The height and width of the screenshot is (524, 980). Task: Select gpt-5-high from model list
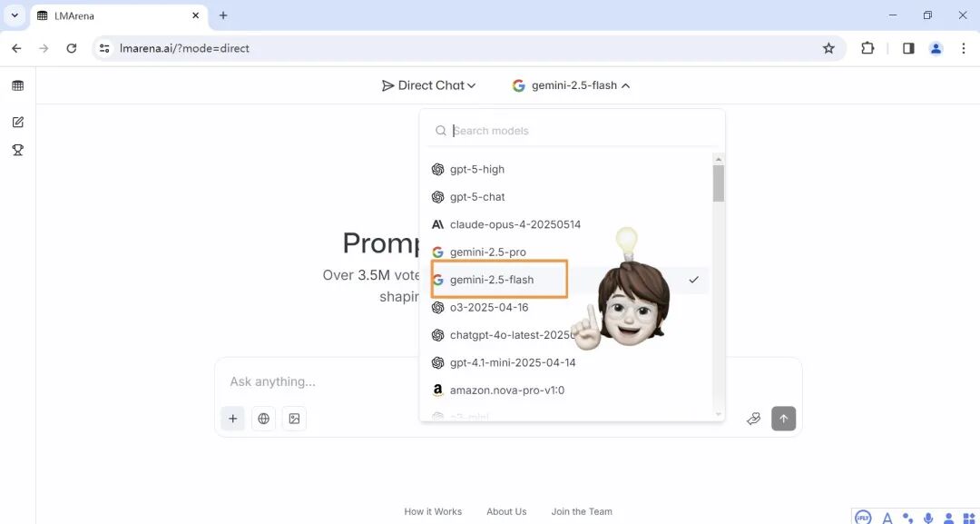click(x=477, y=169)
